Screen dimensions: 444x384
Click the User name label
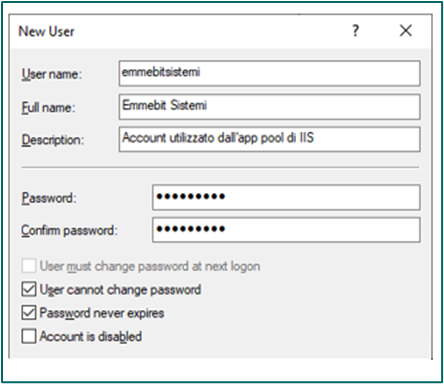tap(52, 74)
